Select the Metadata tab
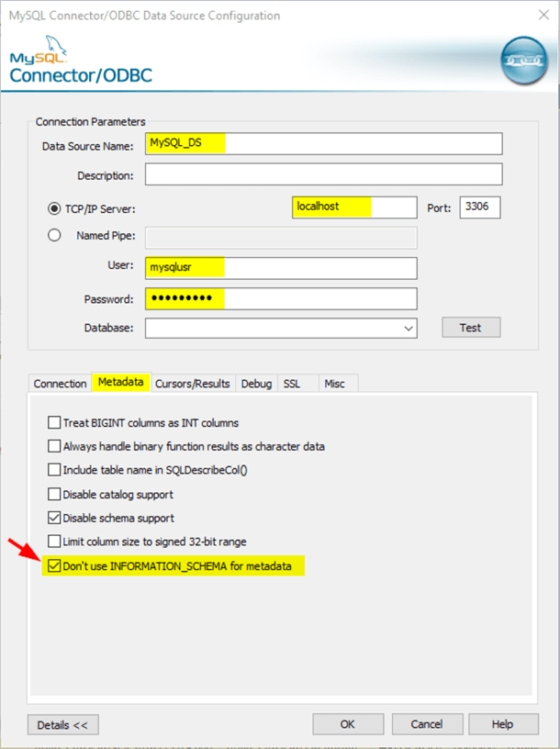 point(121,382)
